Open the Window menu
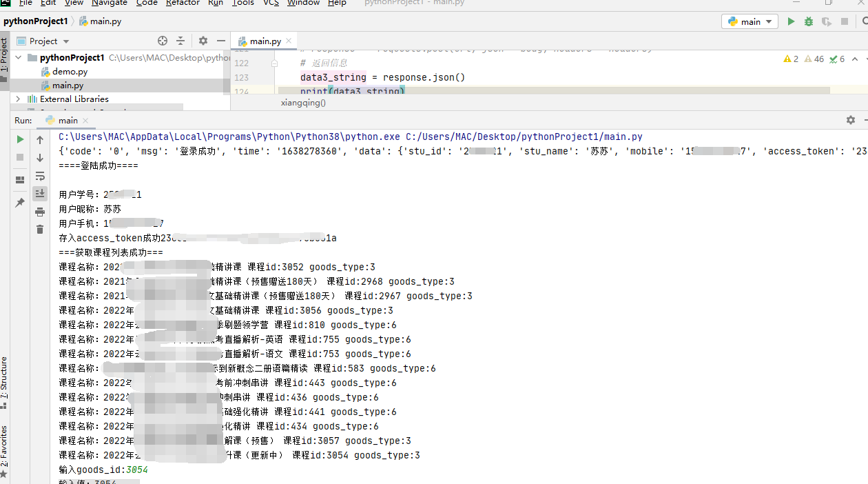868x484 pixels. point(303,3)
